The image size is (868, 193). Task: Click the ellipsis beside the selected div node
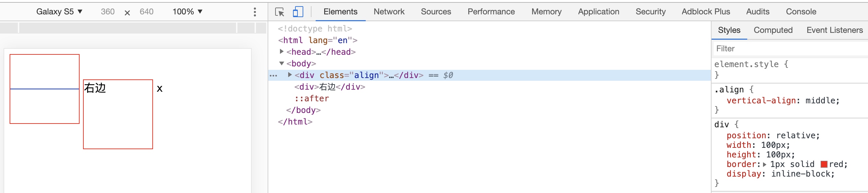pyautogui.click(x=273, y=75)
